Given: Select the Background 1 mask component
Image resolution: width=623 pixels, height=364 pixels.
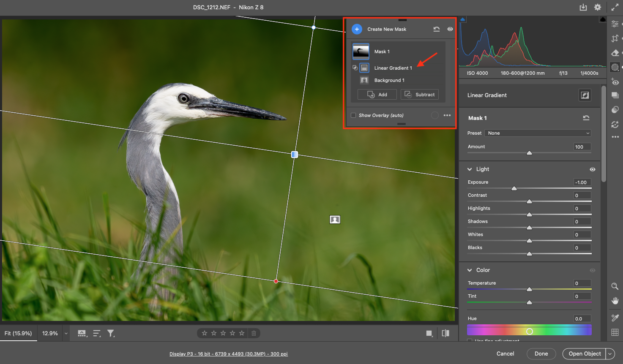Looking at the screenshot, I should [389, 80].
